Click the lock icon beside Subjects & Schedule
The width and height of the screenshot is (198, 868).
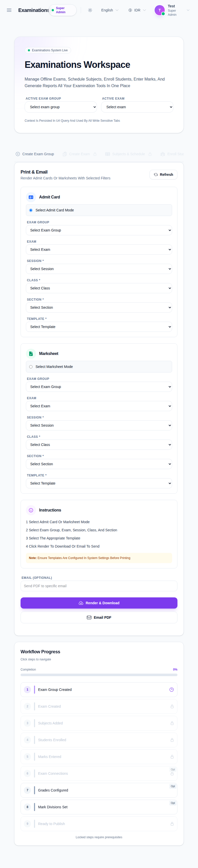[x=150, y=154]
